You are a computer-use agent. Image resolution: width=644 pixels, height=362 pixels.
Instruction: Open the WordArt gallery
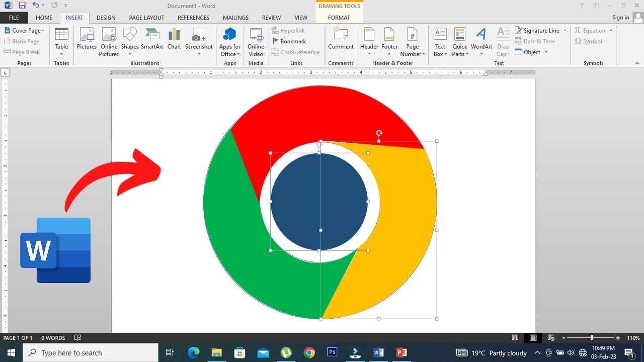coord(481,42)
